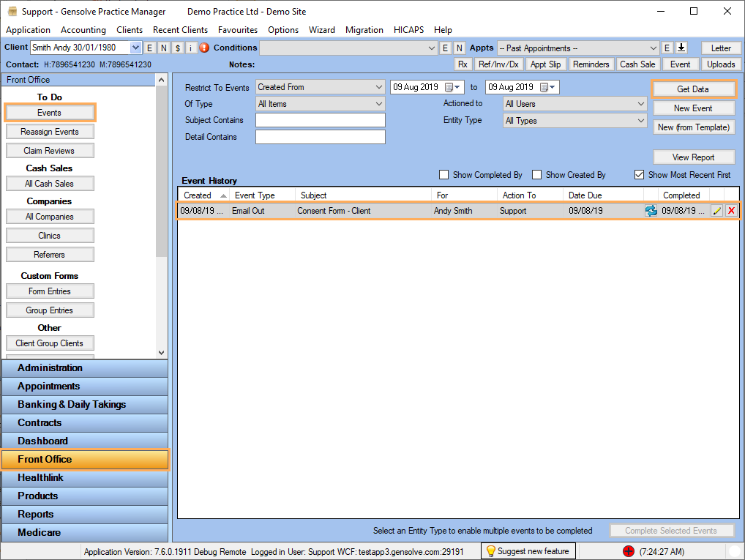This screenshot has height=560, width=745.
Task: Click the download arrow icon next to Appts
Action: pyautogui.click(x=681, y=48)
